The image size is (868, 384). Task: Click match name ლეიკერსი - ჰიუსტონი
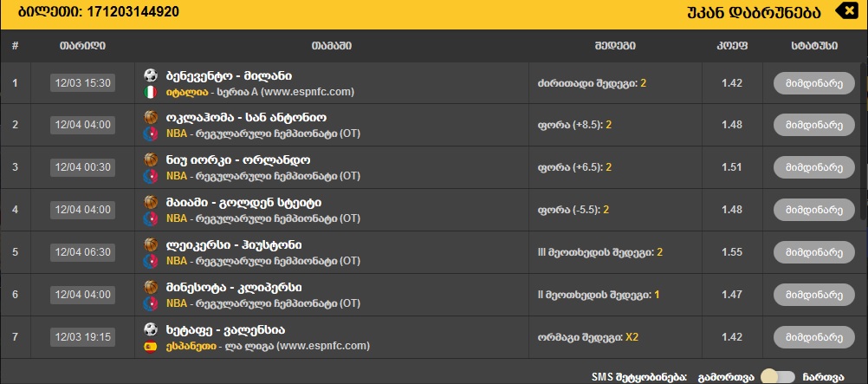234,245
